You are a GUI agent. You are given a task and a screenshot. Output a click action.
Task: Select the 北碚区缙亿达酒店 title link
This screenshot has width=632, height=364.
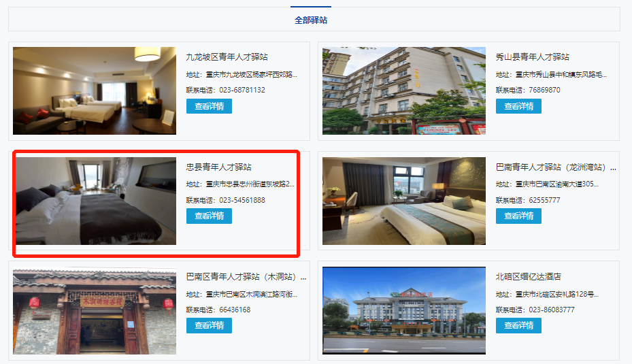click(x=529, y=276)
